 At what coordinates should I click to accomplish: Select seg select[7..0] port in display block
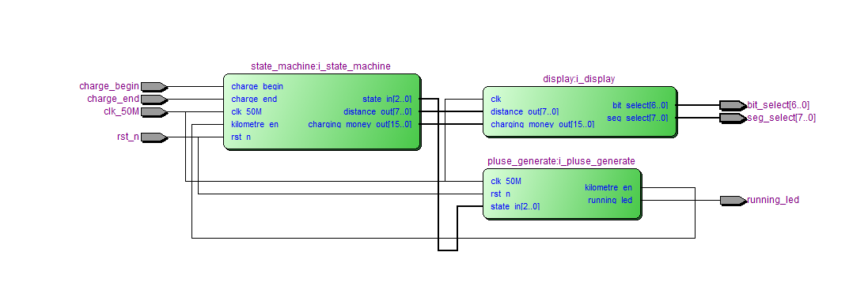(637, 118)
